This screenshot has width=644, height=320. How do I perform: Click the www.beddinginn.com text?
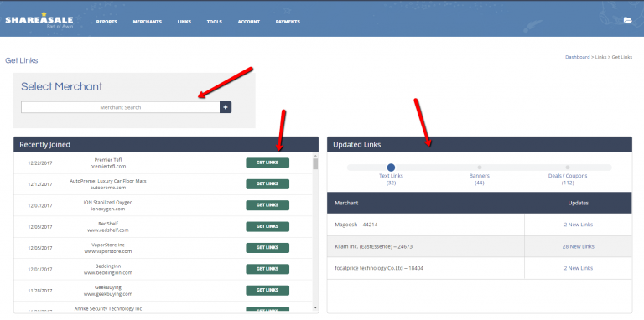(x=108, y=273)
